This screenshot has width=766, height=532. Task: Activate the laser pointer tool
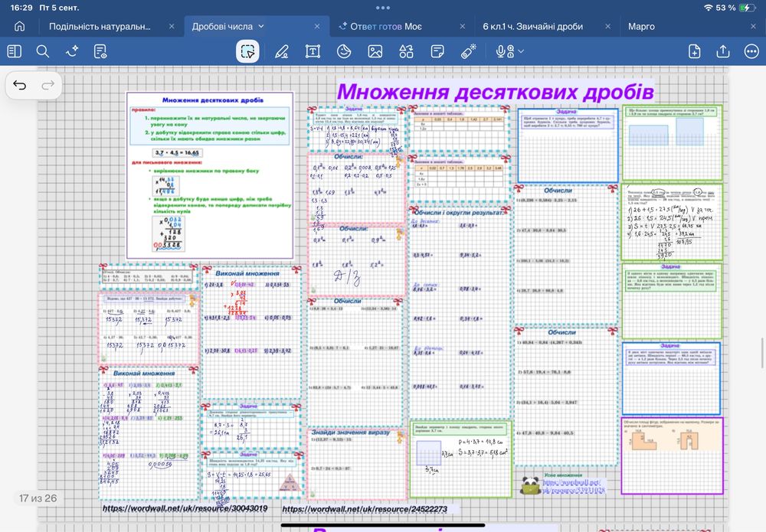tap(469, 51)
